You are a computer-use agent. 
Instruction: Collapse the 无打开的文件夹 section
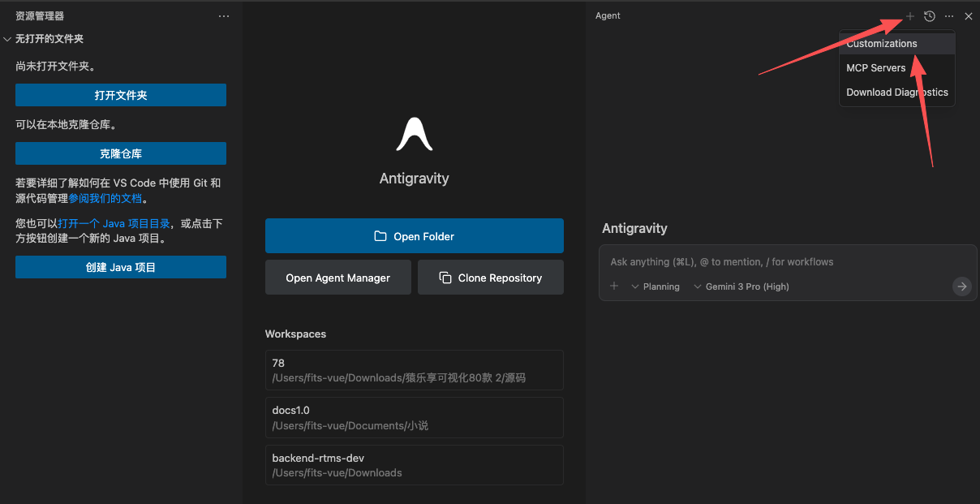click(8, 38)
